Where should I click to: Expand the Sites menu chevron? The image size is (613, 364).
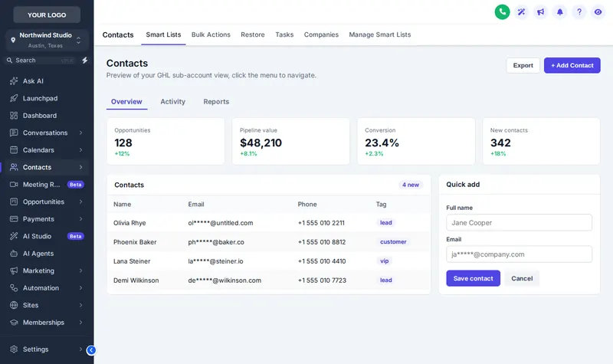click(81, 305)
